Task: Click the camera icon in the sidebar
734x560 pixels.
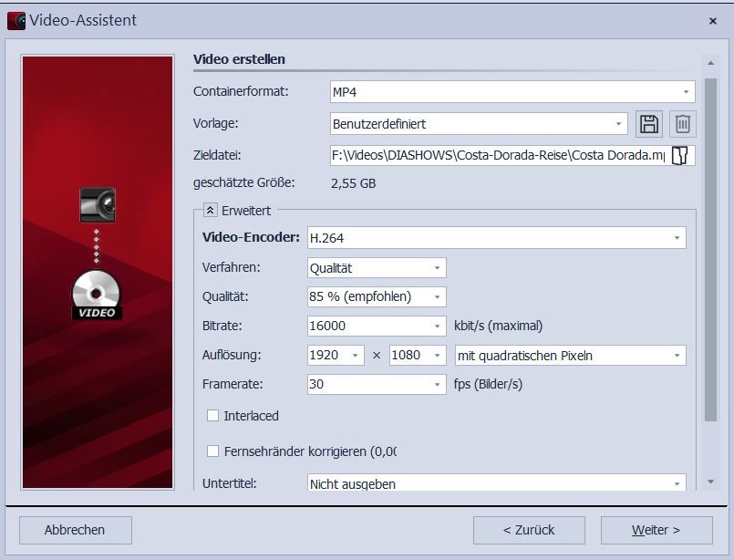Action: 97,204
